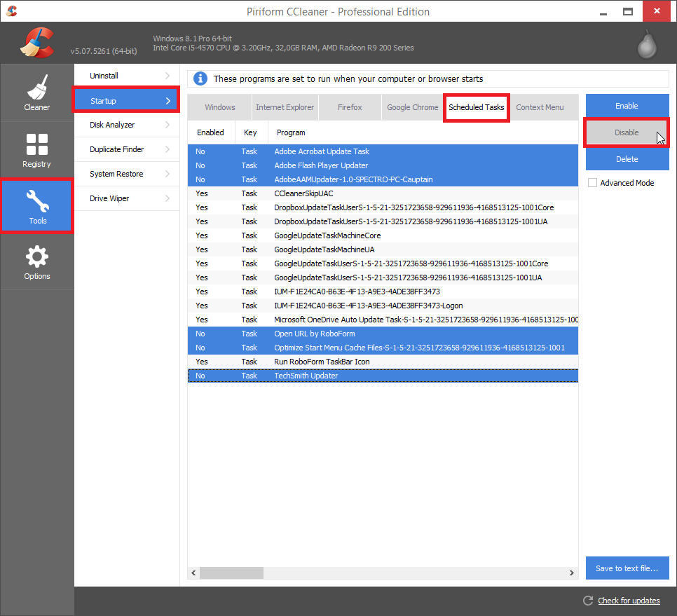Open the Options gear icon
Image resolution: width=677 pixels, height=616 pixels.
point(37,257)
